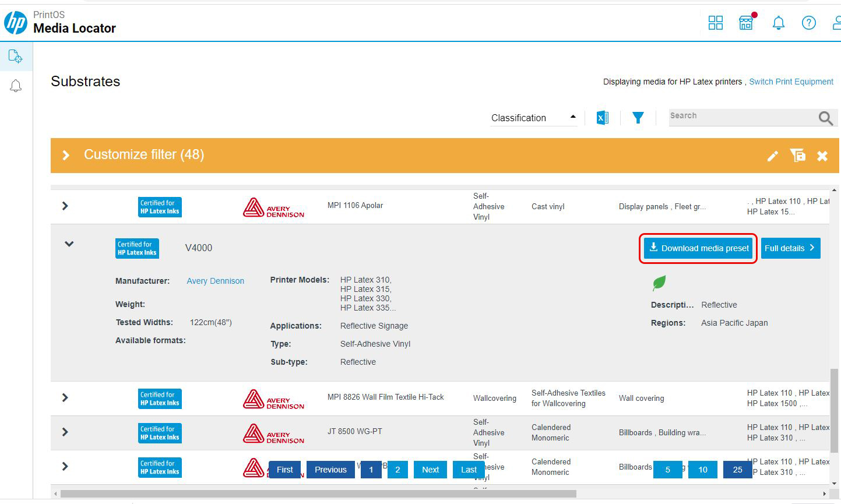Click the Certified badge of MPI 1106 Apolar
This screenshot has width=841, height=504.
point(160,207)
